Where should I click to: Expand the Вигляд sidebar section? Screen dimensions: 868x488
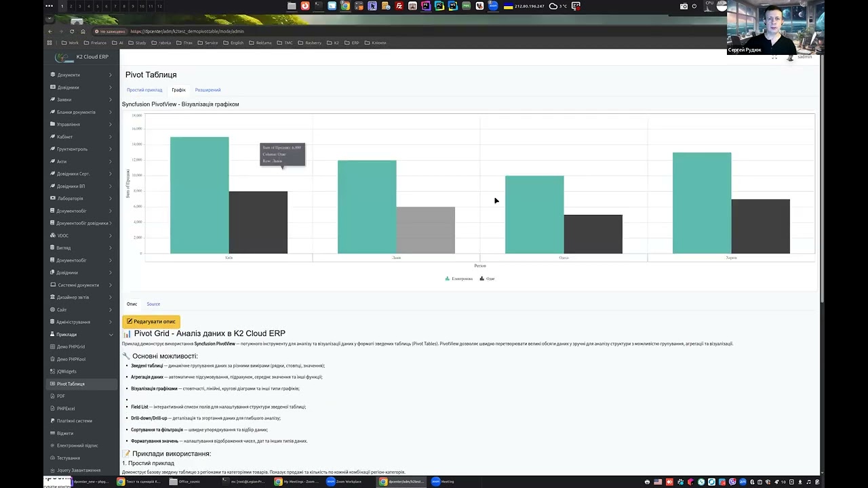(x=81, y=248)
